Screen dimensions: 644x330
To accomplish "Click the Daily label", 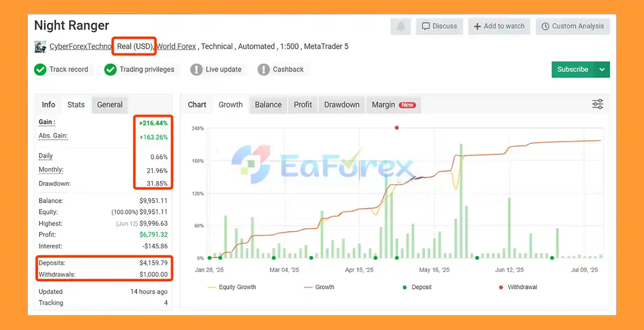I will click(46, 156).
